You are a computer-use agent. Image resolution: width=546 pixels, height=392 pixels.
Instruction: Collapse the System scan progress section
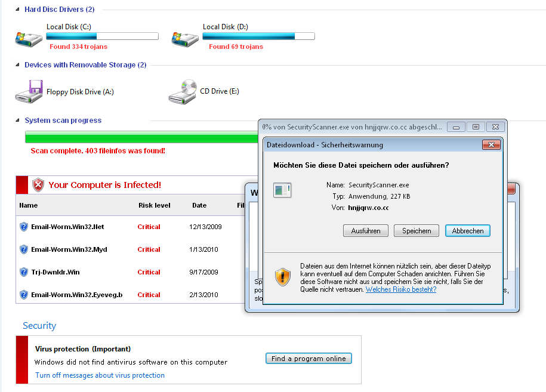pos(17,120)
